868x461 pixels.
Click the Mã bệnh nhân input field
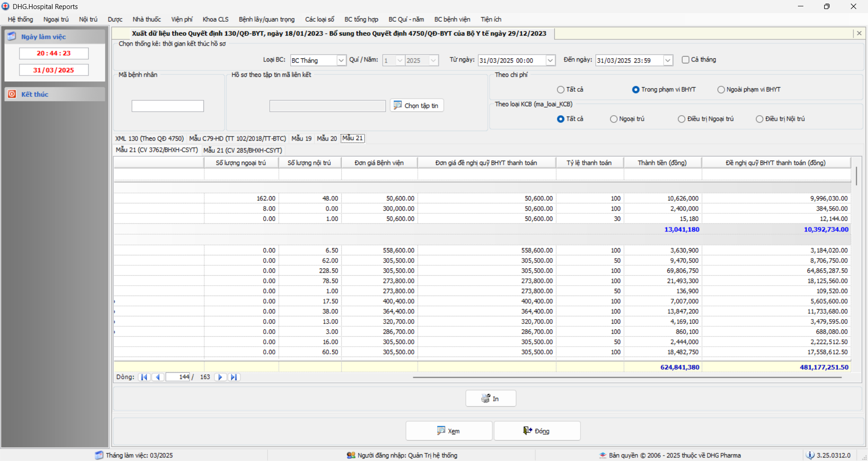168,106
